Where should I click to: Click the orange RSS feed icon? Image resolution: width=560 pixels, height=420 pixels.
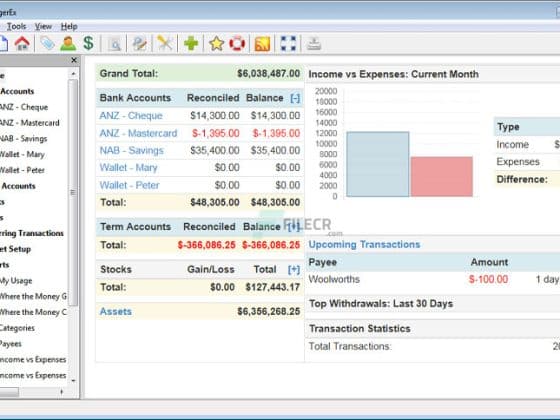262,44
